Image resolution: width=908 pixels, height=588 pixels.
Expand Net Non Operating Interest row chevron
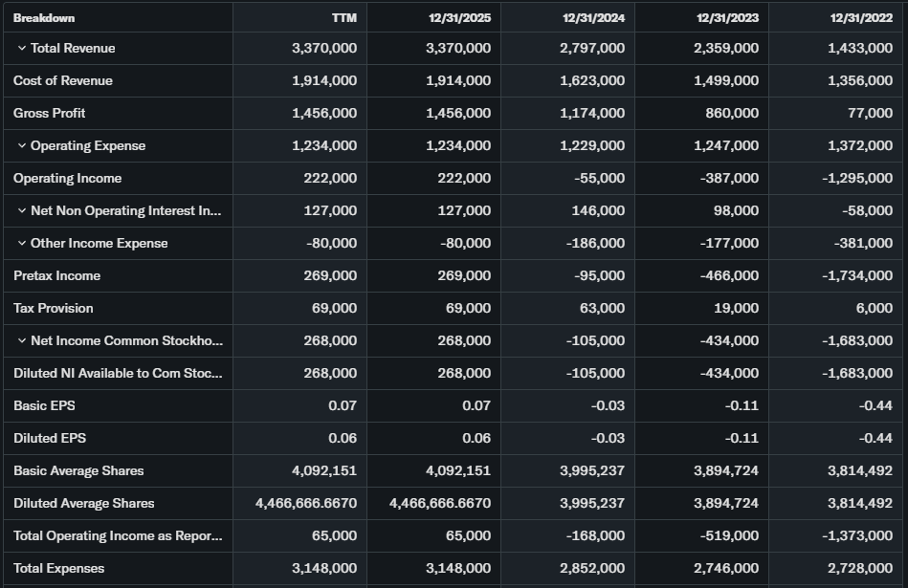click(x=21, y=211)
